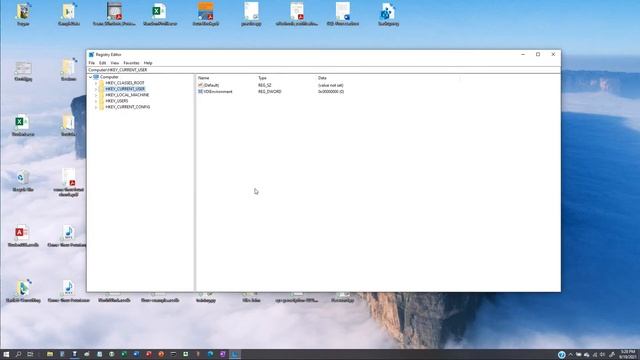
Task: Expand the HKEY_CURRENT_USER key arrow
Action: (x=96, y=89)
